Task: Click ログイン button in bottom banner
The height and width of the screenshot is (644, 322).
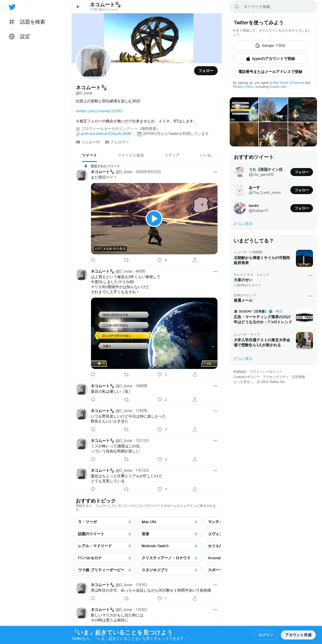Action: (266, 635)
